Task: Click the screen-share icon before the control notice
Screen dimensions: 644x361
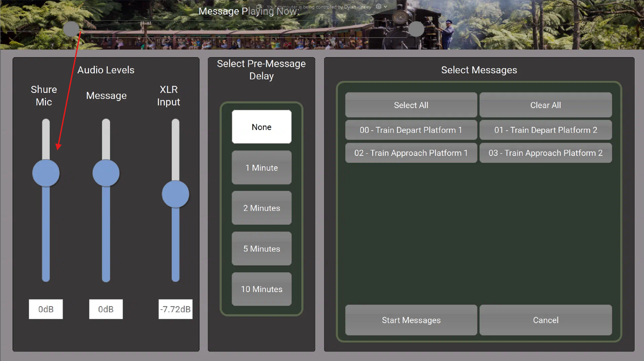Action: click(259, 7)
